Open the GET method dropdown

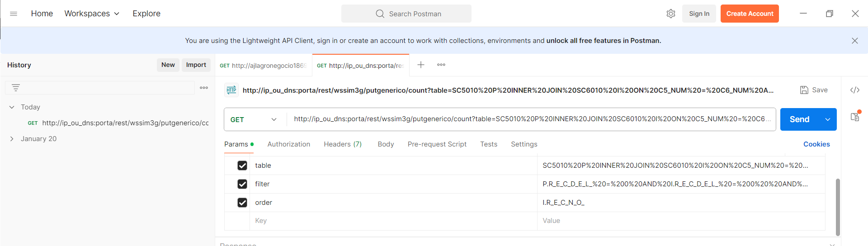tap(255, 119)
